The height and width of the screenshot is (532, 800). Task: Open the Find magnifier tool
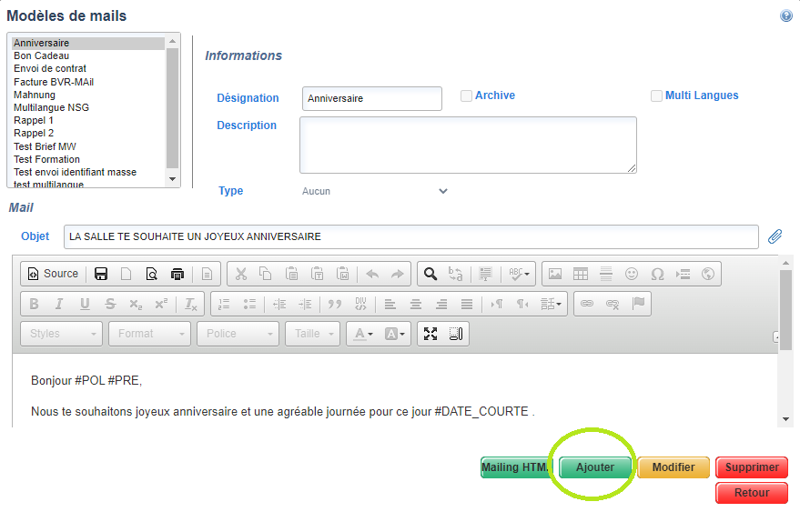pos(430,274)
